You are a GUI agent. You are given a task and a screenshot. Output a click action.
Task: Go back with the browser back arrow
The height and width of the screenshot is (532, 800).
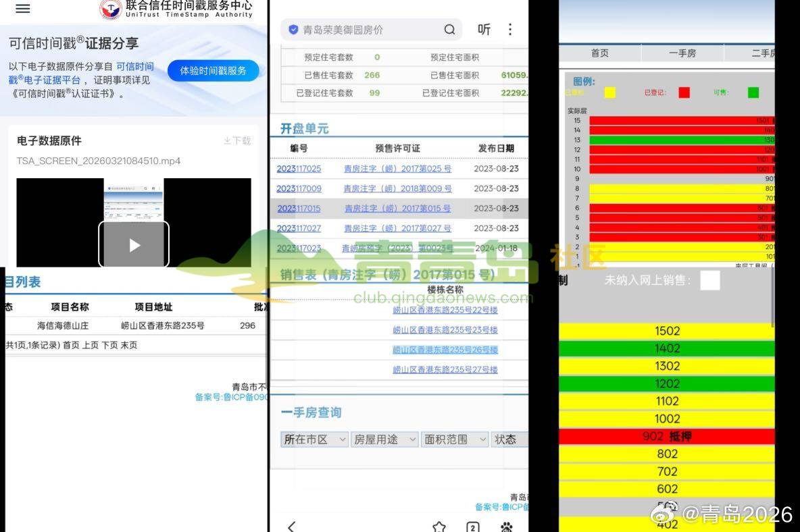[291, 527]
